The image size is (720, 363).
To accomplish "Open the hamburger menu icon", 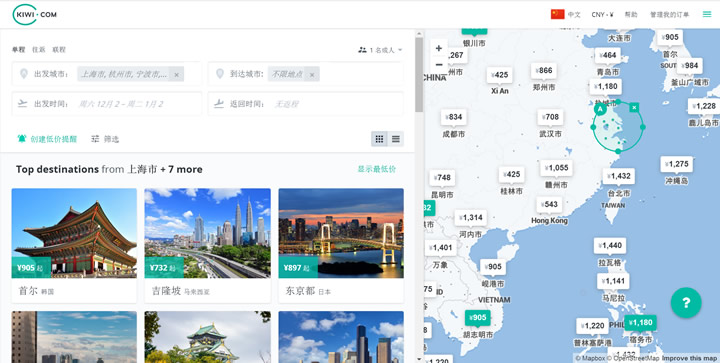I will (707, 14).
